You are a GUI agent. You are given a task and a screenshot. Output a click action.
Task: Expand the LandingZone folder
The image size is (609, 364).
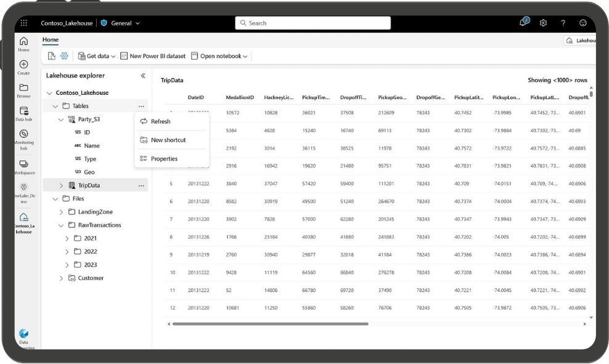(x=61, y=212)
